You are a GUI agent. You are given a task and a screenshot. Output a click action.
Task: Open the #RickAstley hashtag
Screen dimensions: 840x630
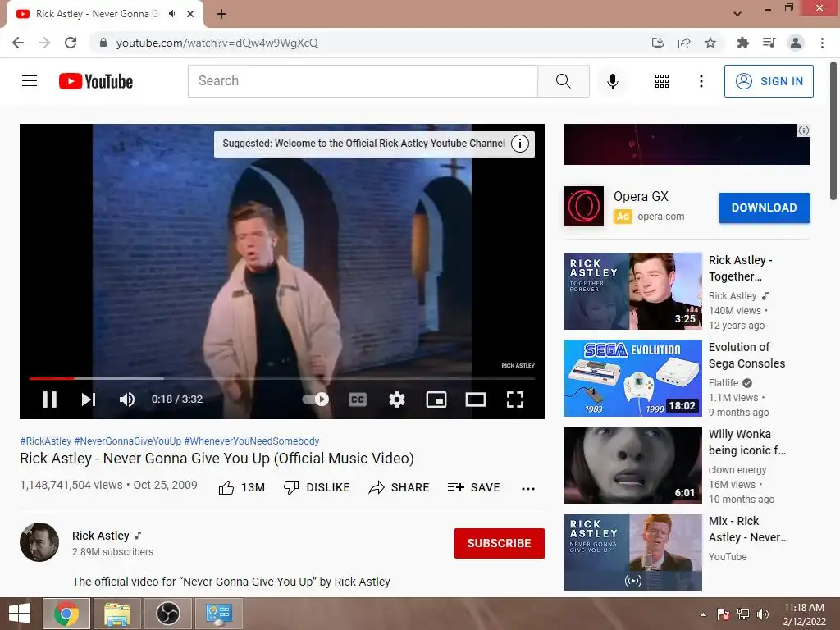coord(46,441)
